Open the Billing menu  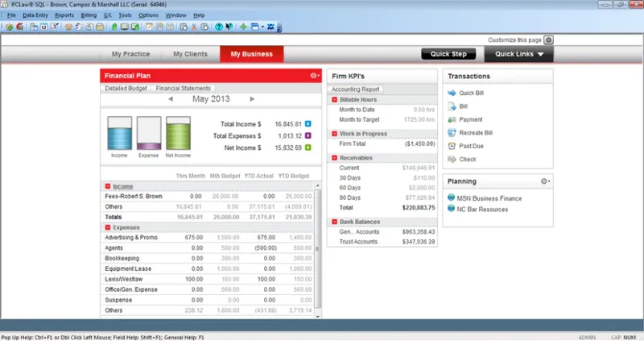pyautogui.click(x=89, y=15)
